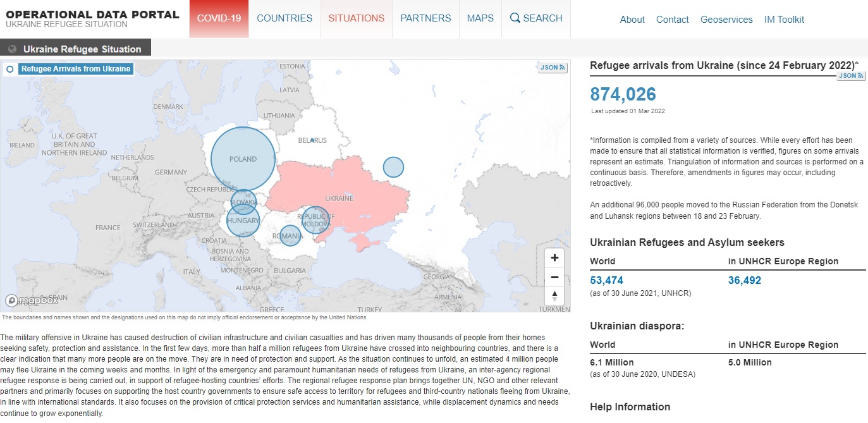This screenshot has width=868, height=423.
Task: Open the Countries menu
Action: pos(284,18)
